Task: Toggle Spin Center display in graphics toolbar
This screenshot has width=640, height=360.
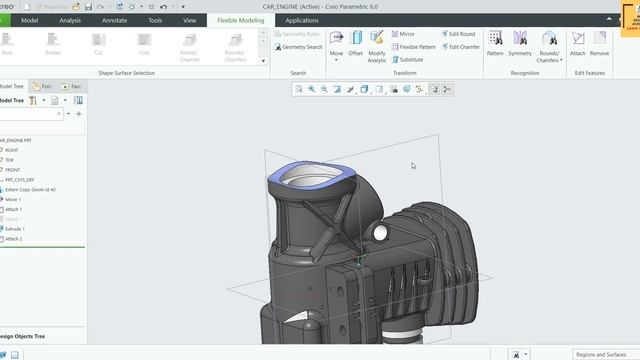Action: (x=447, y=89)
